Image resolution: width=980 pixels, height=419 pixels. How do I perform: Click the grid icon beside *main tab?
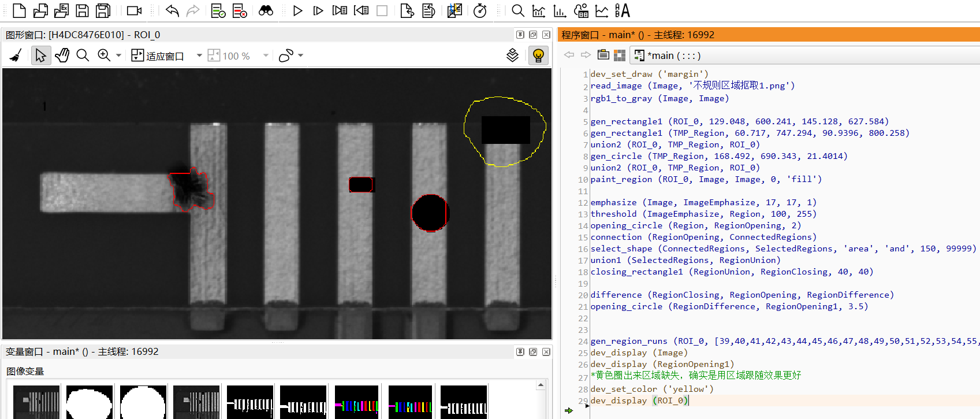click(620, 55)
